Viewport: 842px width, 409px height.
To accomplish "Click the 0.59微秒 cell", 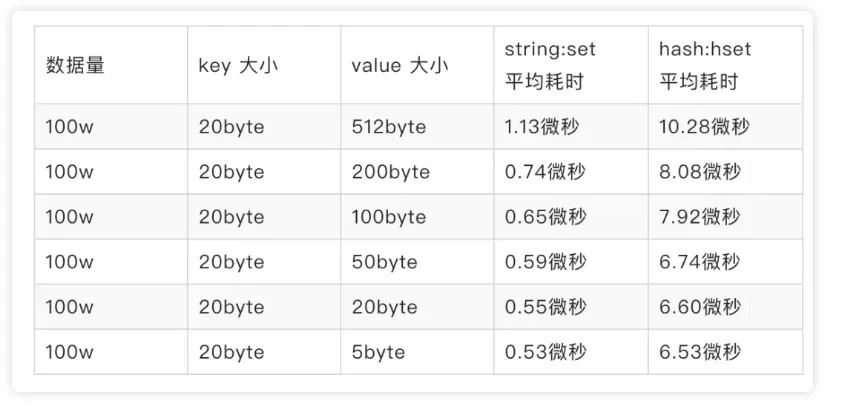I will 571,262.
